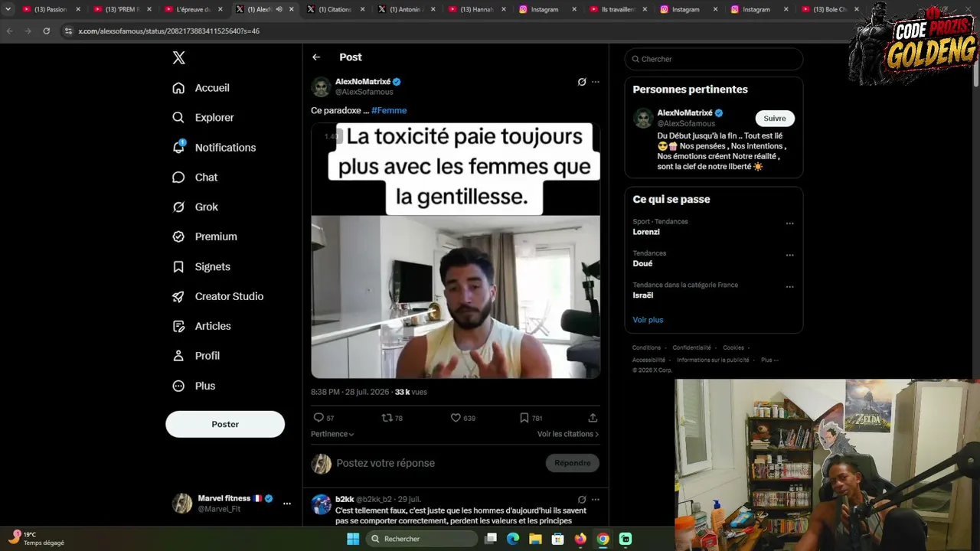980x551 pixels.
Task: Click Voir plus under trends
Action: (x=648, y=320)
